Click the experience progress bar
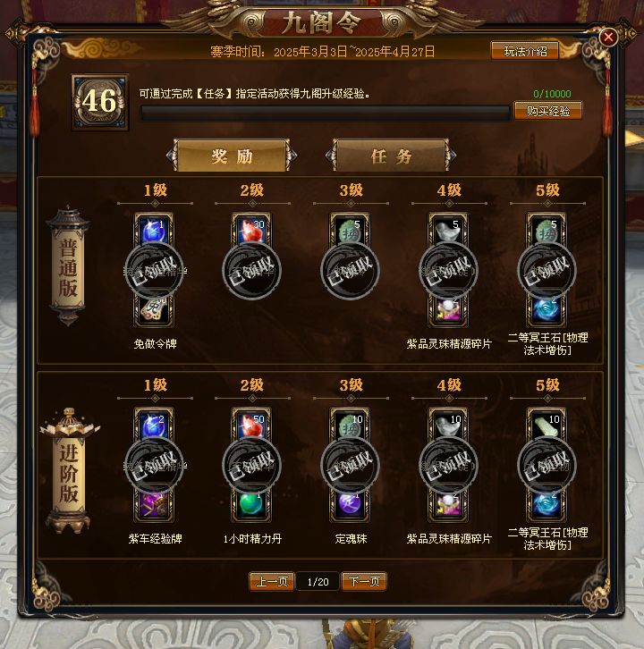The width and height of the screenshot is (644, 649). [x=325, y=113]
